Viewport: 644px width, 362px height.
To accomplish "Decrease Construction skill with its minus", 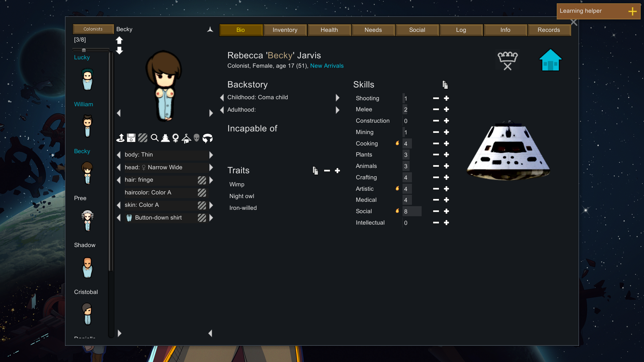I will tap(436, 121).
